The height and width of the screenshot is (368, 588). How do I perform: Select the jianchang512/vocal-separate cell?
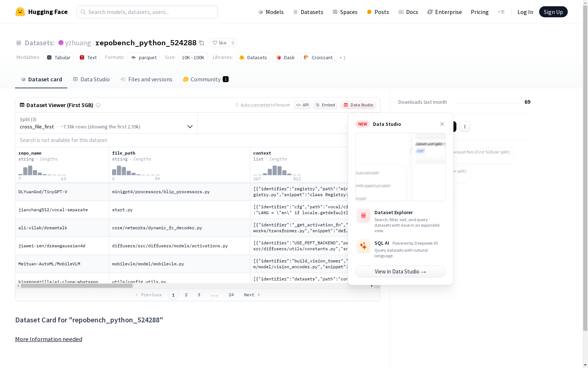click(62, 210)
